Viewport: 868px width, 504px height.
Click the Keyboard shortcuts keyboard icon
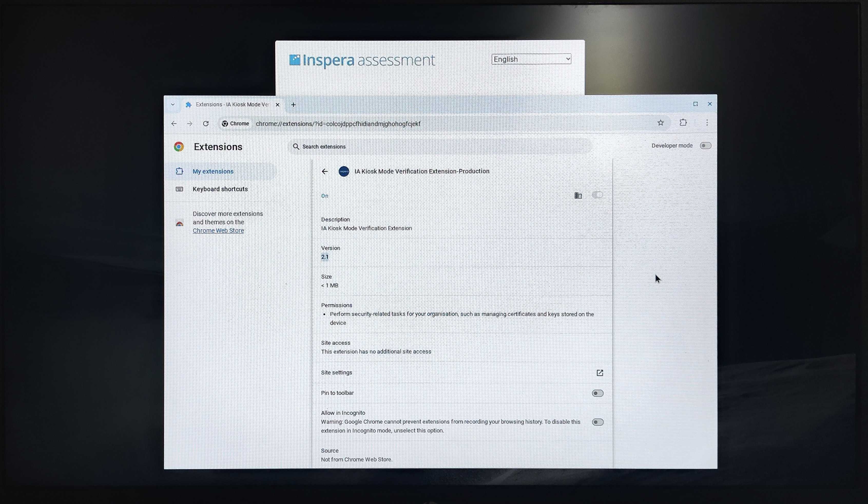point(179,189)
